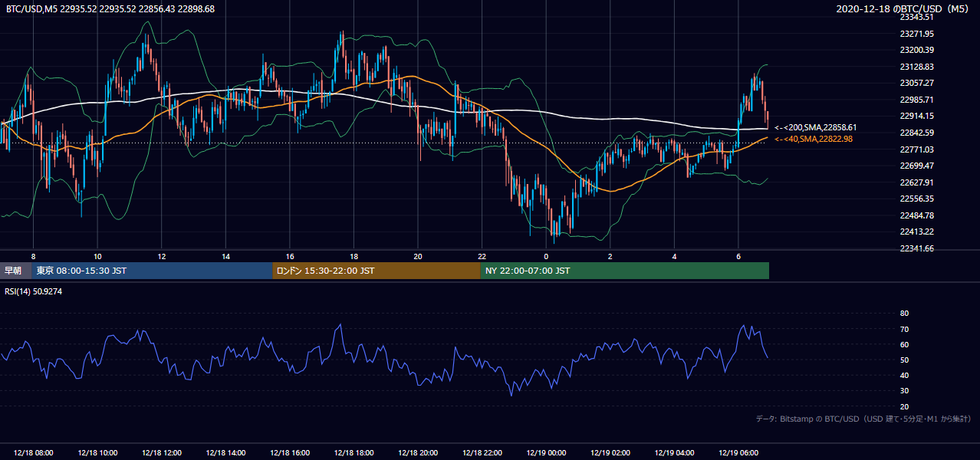Click hour tick 16 under price chart
The width and height of the screenshot is (980, 460).
coord(290,256)
